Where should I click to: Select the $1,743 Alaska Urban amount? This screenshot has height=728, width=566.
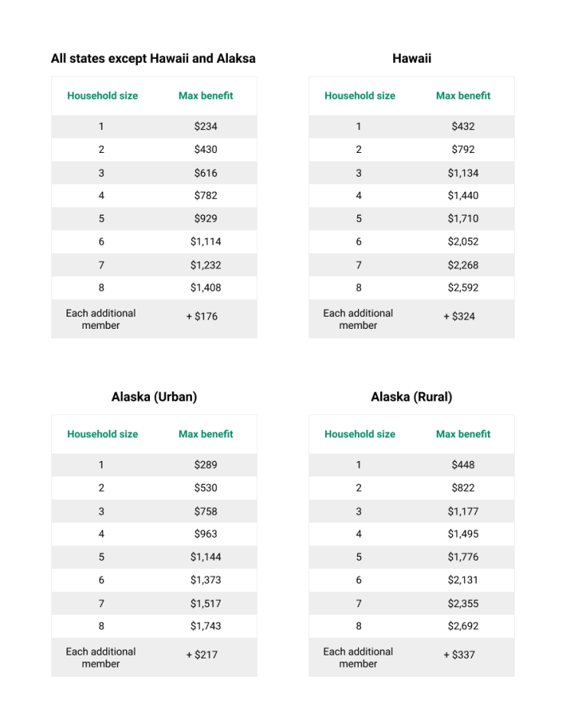pyautogui.click(x=206, y=626)
